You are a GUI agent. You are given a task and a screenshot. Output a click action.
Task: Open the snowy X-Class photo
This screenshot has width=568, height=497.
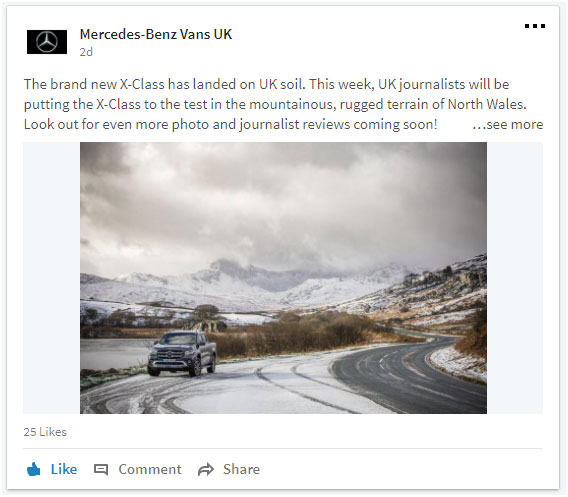pyautogui.click(x=283, y=278)
